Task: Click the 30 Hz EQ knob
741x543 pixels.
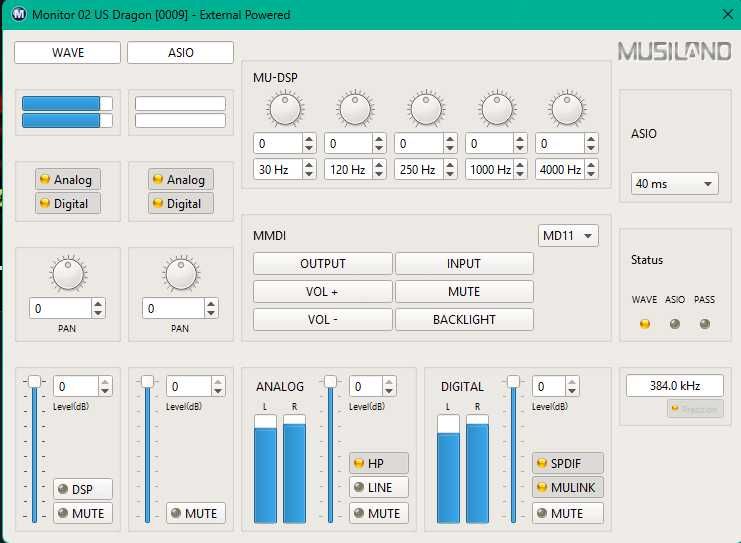Action: (x=285, y=108)
